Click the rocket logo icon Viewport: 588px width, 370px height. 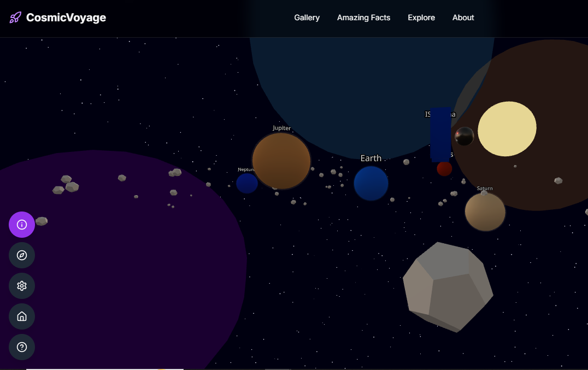(15, 17)
